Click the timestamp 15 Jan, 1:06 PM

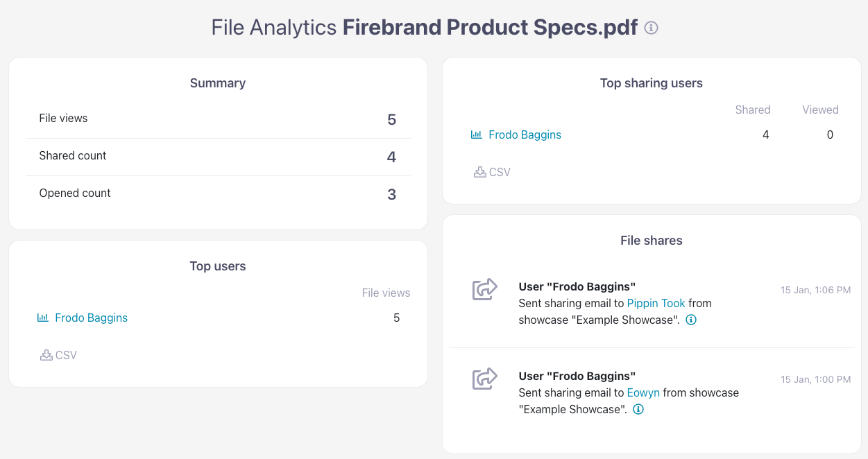pos(816,290)
